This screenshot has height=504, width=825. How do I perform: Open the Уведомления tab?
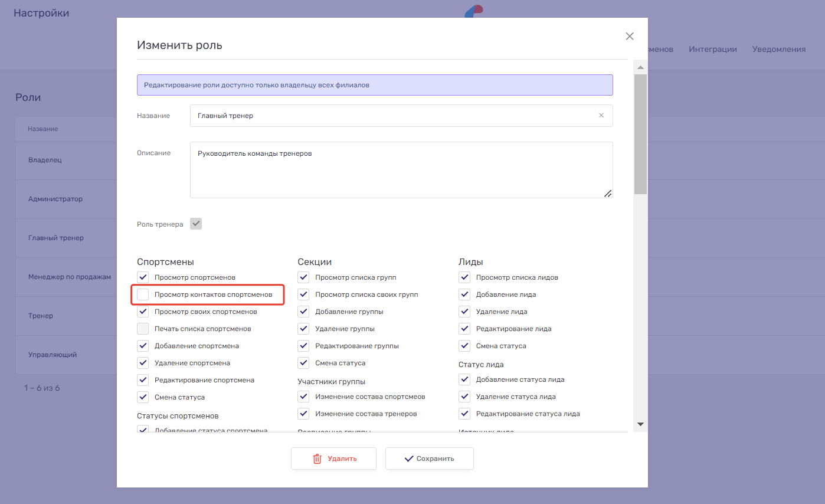click(778, 50)
